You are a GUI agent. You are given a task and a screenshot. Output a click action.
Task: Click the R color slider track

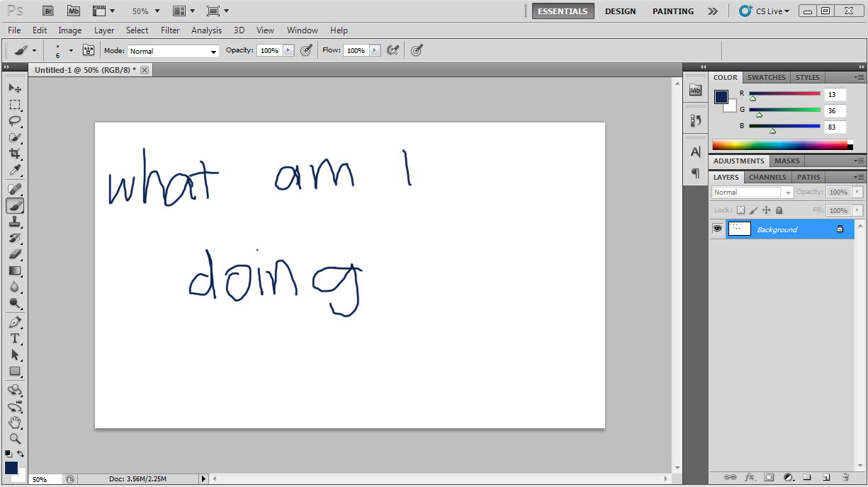coord(784,93)
